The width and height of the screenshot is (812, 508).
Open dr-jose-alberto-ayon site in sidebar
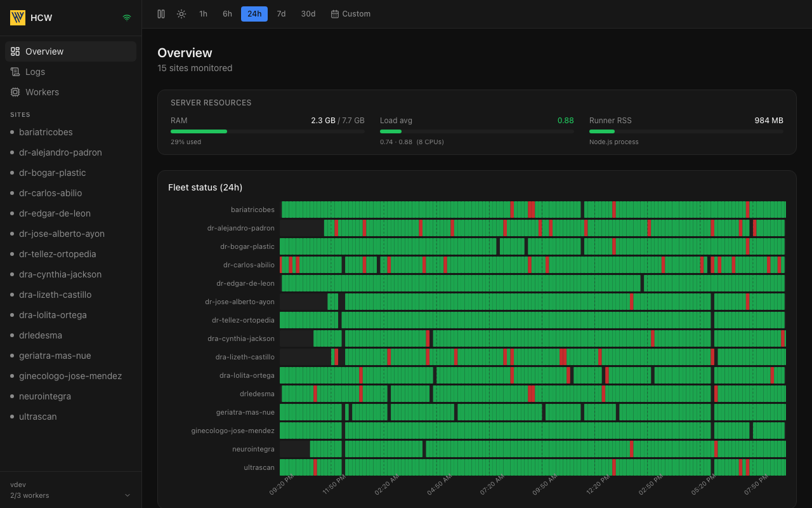[70, 234]
